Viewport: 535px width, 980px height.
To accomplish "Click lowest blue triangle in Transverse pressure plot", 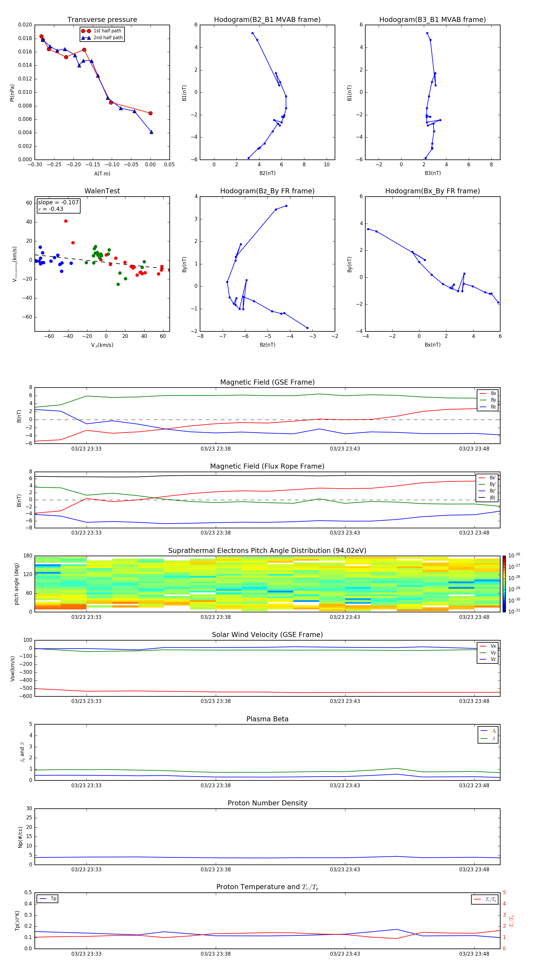I will 152,132.
